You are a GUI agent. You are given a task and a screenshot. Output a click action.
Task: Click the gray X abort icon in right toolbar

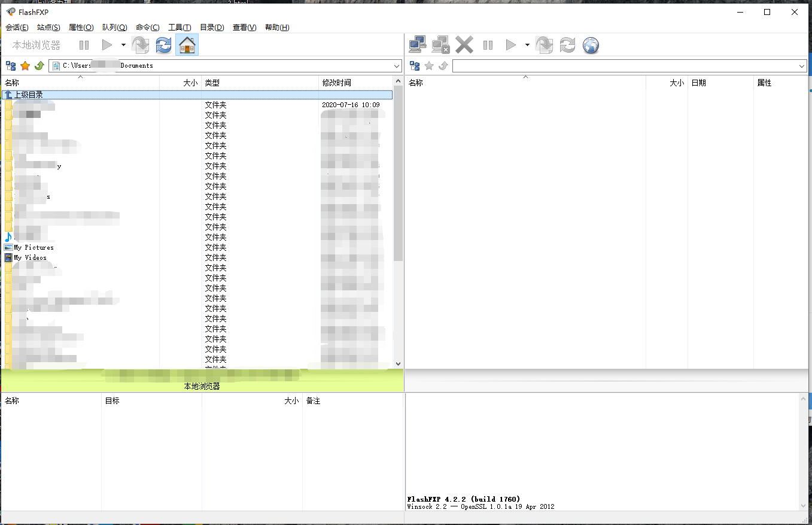point(464,45)
